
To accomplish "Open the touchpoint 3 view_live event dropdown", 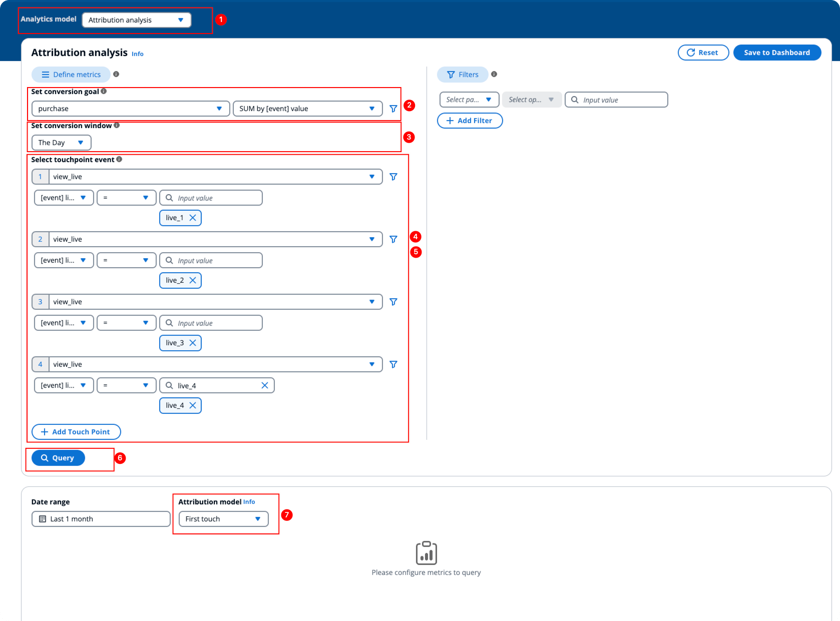I will pyautogui.click(x=216, y=302).
